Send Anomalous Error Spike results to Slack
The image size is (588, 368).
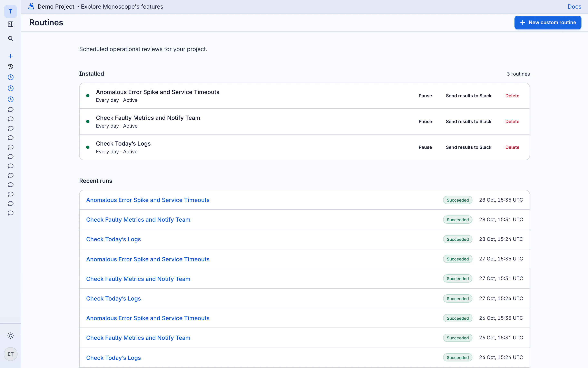468,96
